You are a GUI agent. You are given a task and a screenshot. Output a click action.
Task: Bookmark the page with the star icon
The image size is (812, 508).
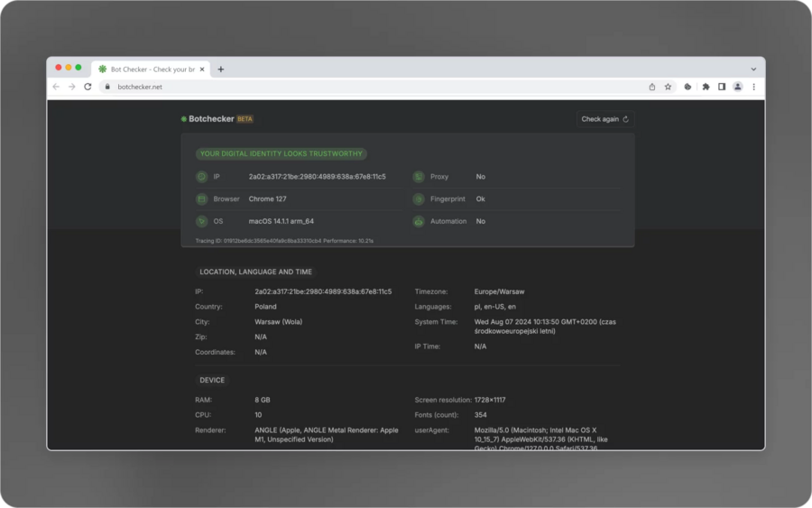pyautogui.click(x=668, y=87)
